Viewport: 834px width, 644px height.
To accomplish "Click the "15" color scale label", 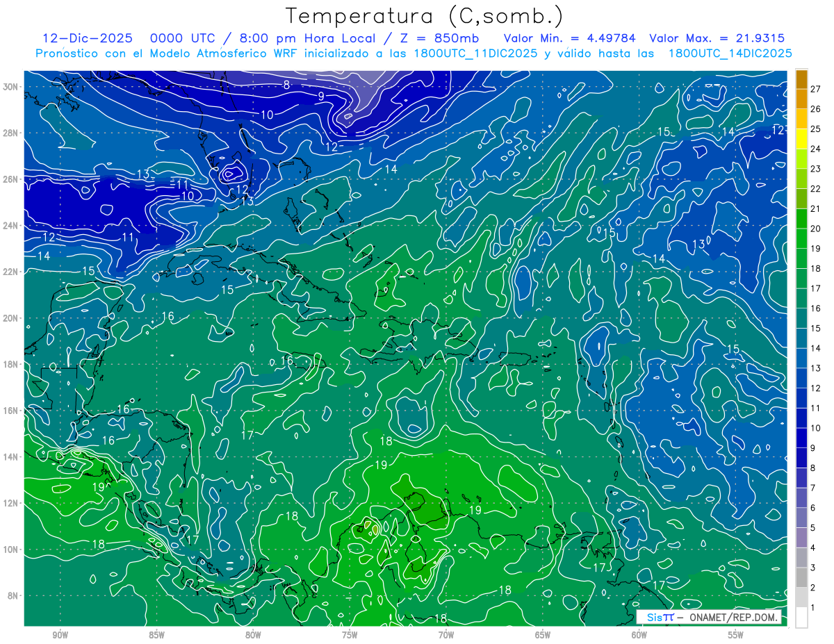I will (816, 328).
